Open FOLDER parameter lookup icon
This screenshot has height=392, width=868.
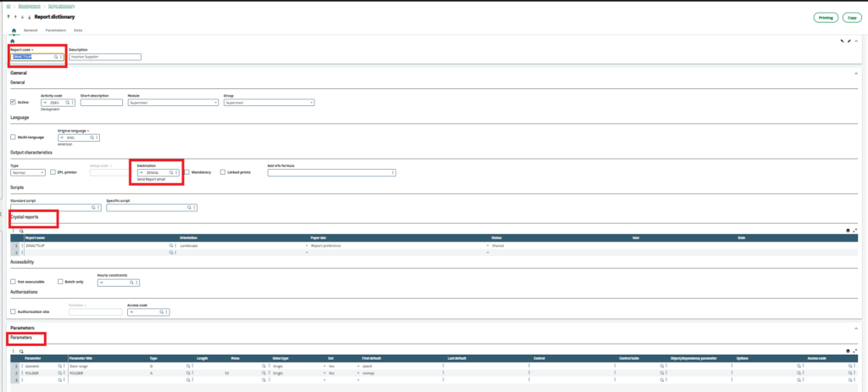60,373
